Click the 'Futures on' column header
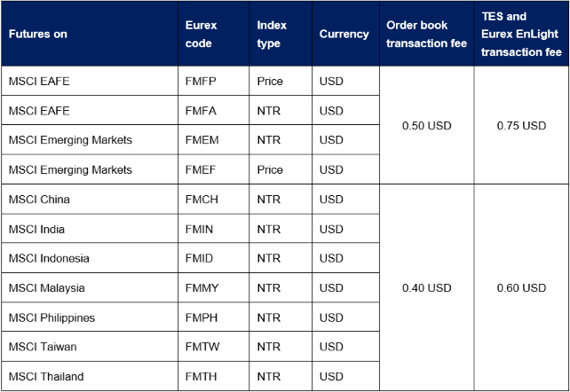Viewport: 570px width, 392px height. point(38,35)
